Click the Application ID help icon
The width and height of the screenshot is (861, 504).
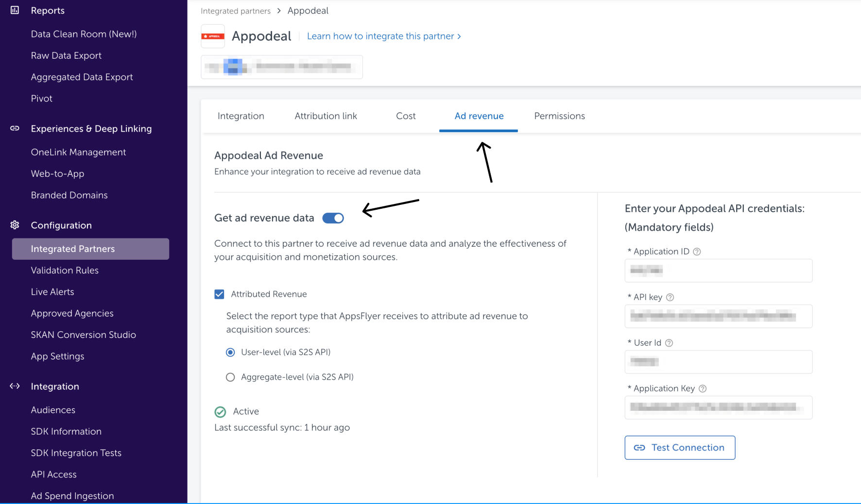click(x=697, y=252)
